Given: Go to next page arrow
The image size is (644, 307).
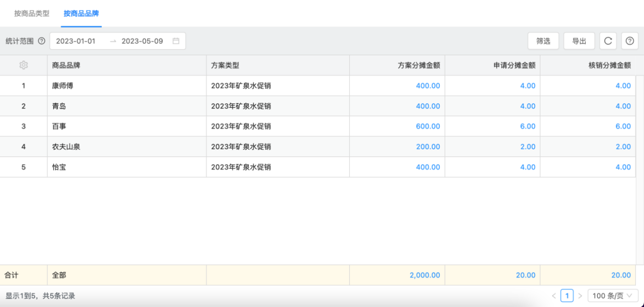Looking at the screenshot, I should click(x=580, y=296).
